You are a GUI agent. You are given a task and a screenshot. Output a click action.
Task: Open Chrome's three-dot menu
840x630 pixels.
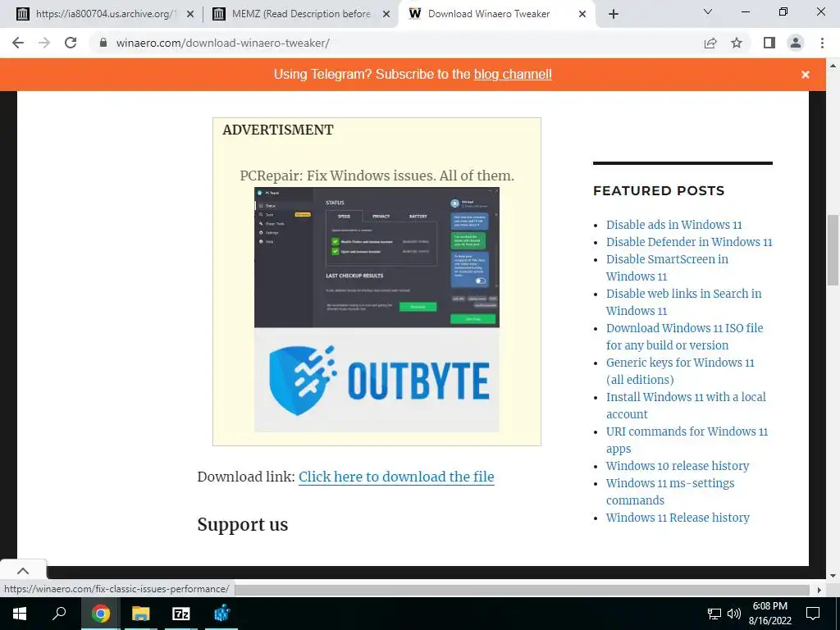822,43
